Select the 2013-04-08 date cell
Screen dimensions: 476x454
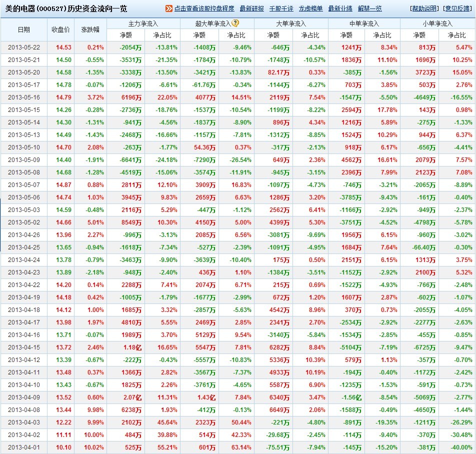click(x=24, y=409)
